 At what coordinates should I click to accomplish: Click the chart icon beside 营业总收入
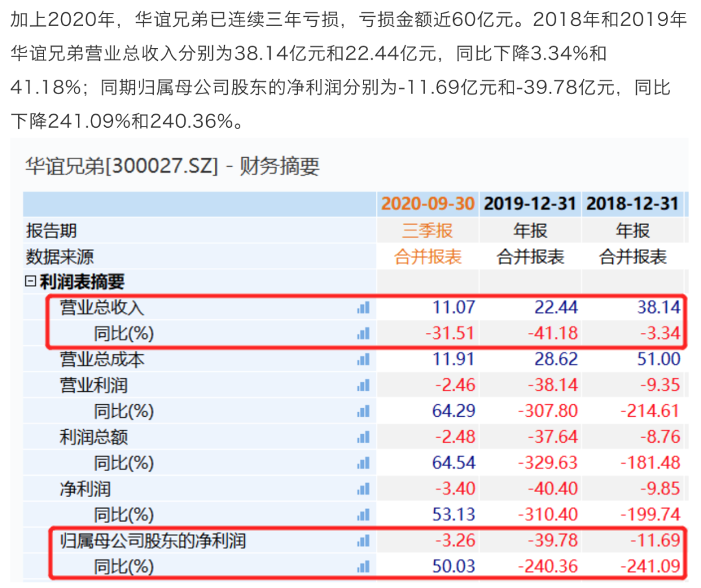pyautogui.click(x=363, y=308)
